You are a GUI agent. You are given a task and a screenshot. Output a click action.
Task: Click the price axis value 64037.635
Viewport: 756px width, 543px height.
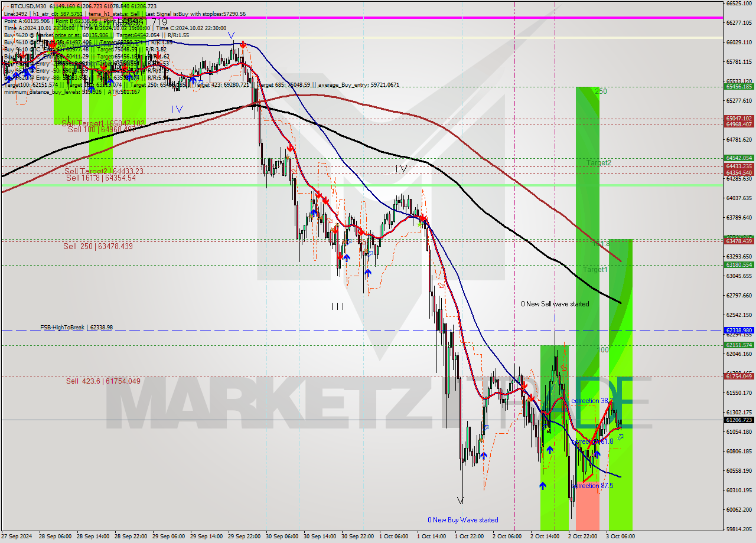[738, 198]
